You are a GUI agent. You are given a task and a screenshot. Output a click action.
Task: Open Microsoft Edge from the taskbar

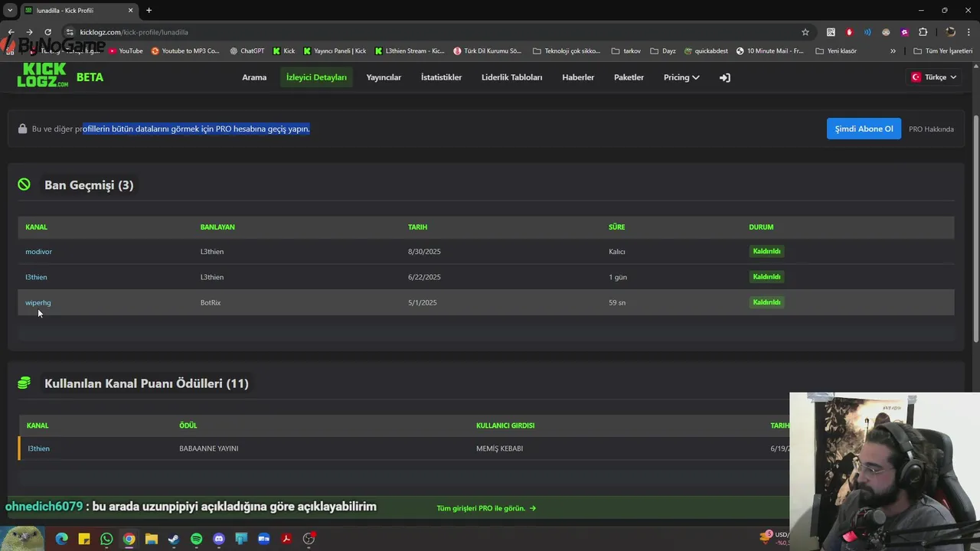coord(62,539)
